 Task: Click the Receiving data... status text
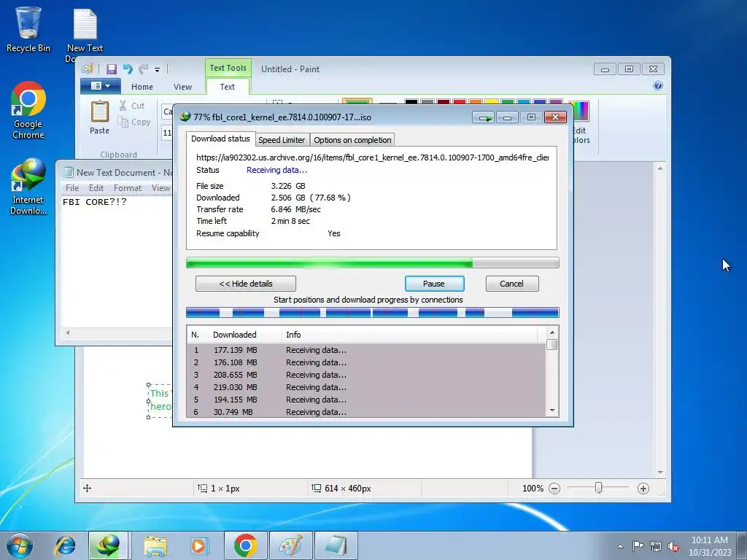[x=276, y=170]
